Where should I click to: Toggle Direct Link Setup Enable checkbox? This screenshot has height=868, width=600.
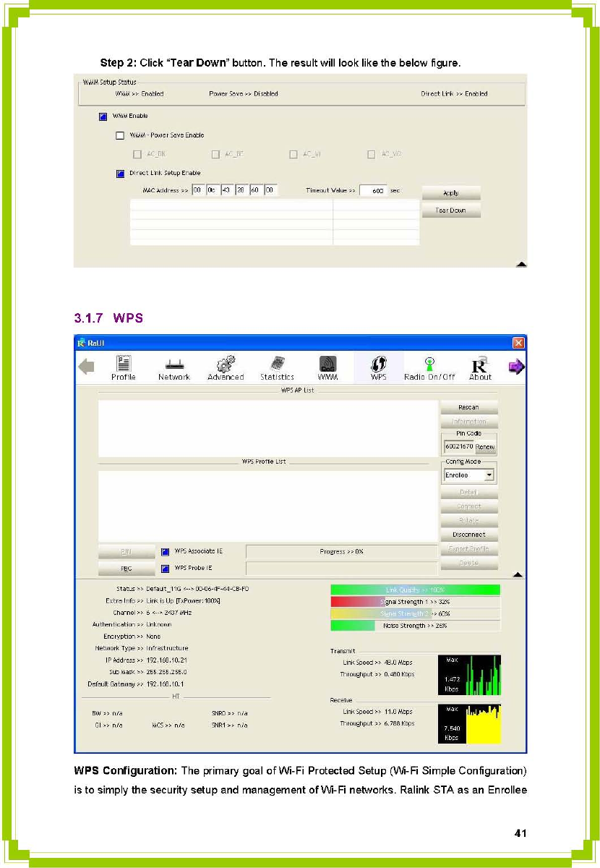120,174
